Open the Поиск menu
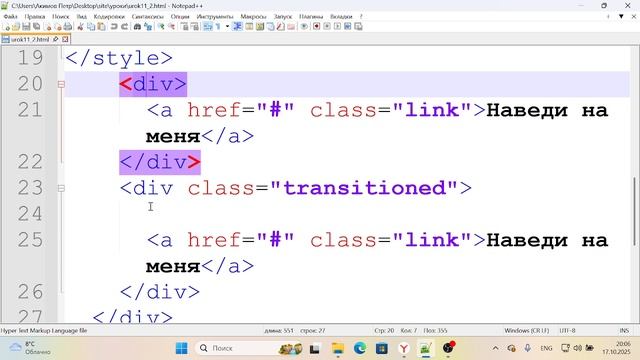Viewport: 640px width, 360px height. pos(61,17)
